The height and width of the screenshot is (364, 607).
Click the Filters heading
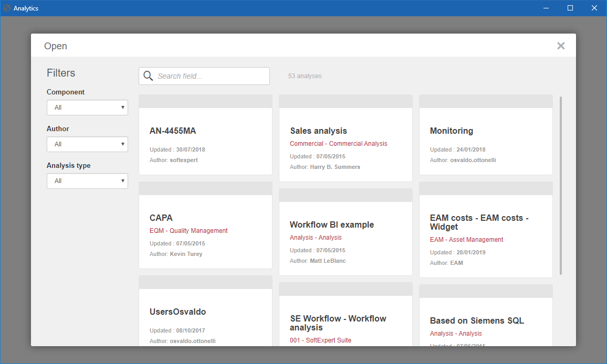61,73
